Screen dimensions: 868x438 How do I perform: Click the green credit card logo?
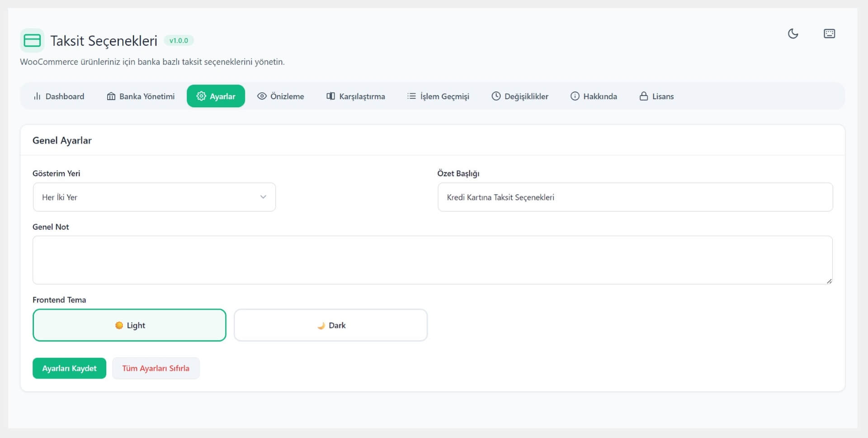pos(32,41)
